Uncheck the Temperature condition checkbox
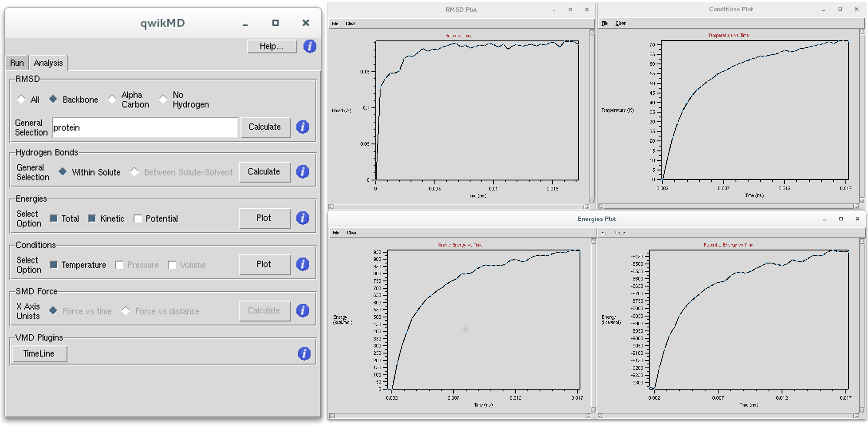This screenshot has width=868, height=427. click(54, 265)
